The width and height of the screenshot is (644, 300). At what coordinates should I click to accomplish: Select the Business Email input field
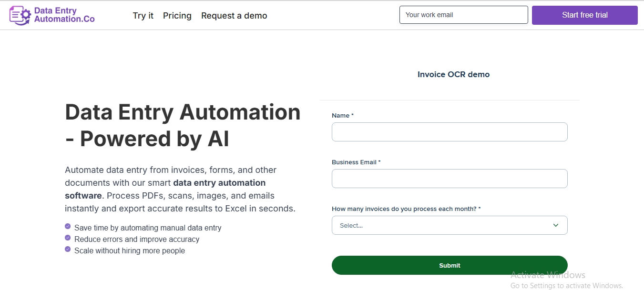450,179
